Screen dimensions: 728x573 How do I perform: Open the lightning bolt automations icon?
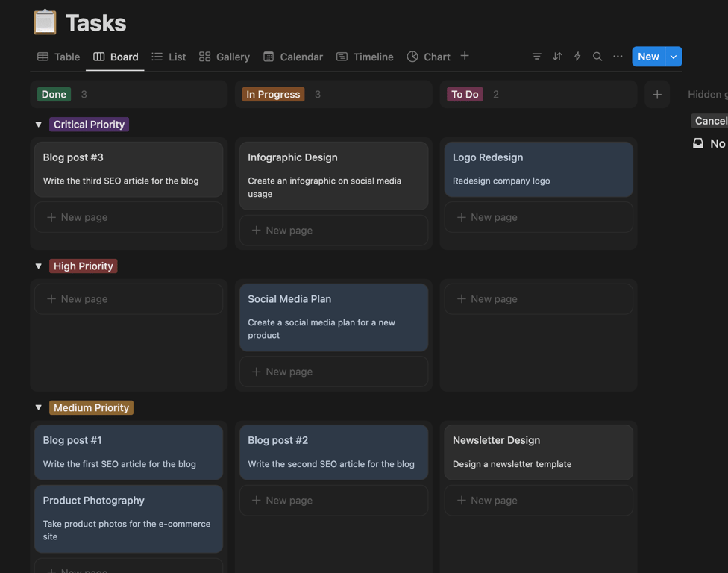(x=577, y=57)
